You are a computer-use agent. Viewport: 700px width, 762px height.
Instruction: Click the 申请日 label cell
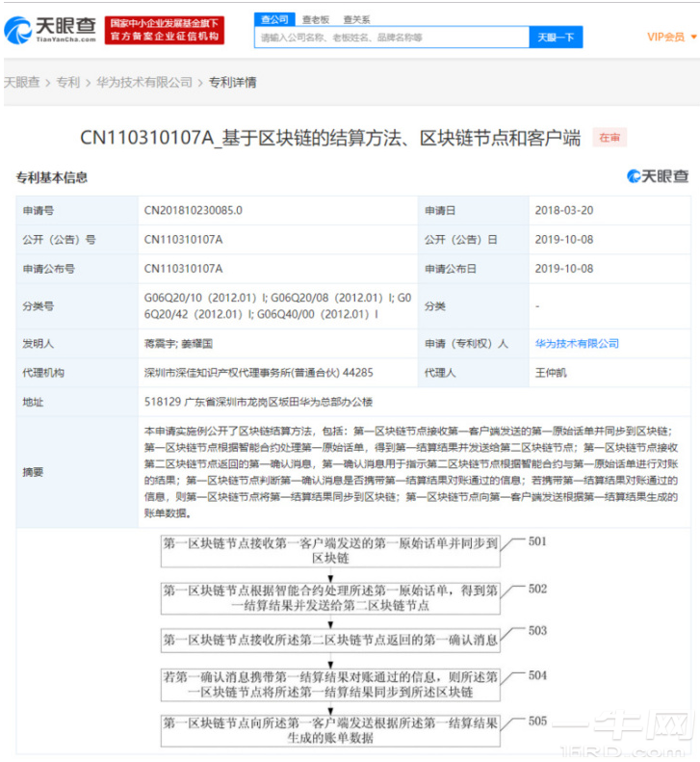click(474, 210)
